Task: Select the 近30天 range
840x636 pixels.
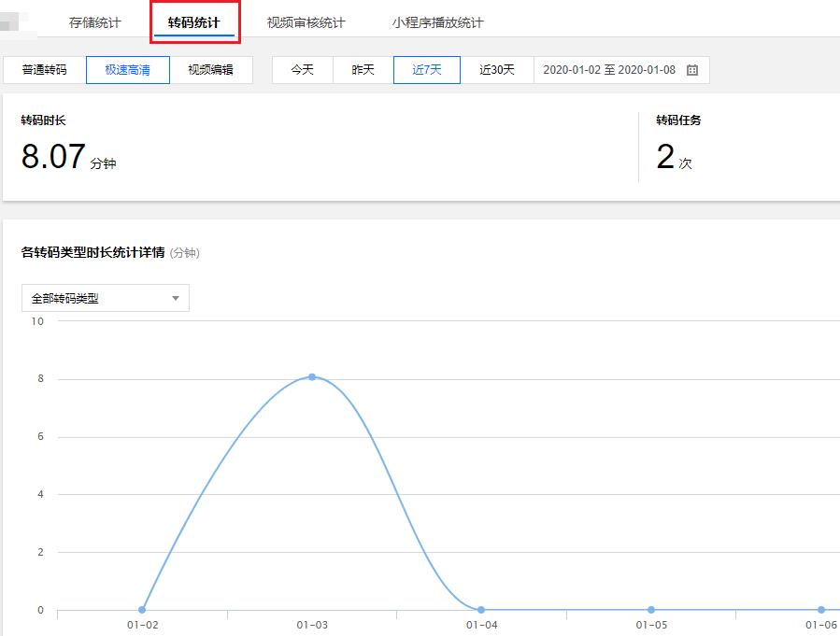Action: (497, 70)
